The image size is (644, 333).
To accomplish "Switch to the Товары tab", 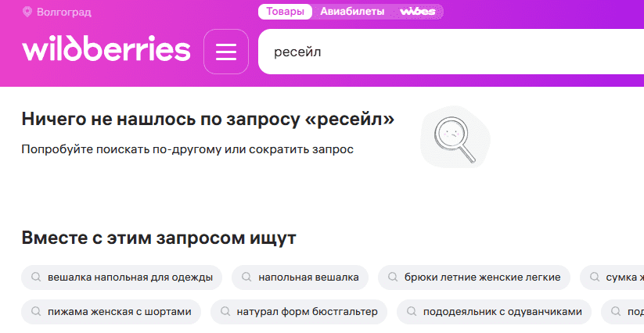I will click(285, 12).
